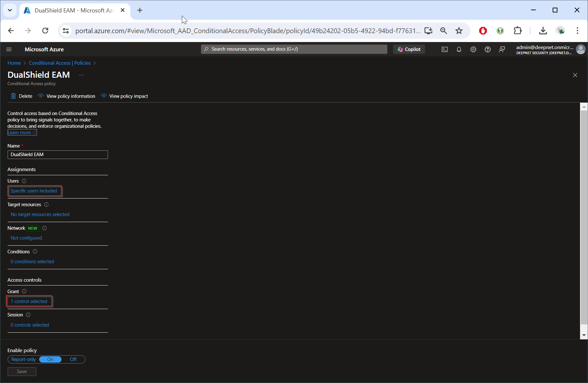Expand the ellipsis next to DualShield EAM

[x=82, y=75]
